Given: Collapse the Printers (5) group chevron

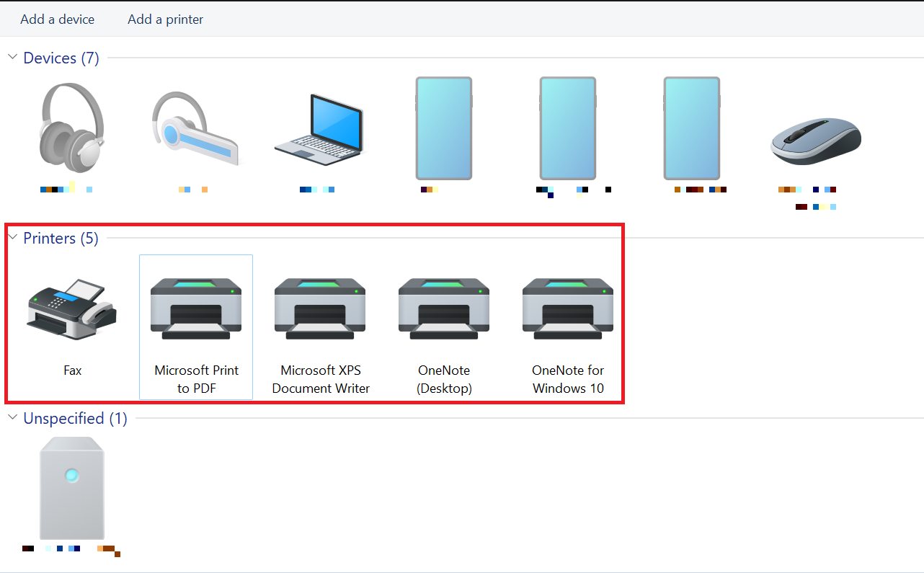Looking at the screenshot, I should [x=12, y=237].
